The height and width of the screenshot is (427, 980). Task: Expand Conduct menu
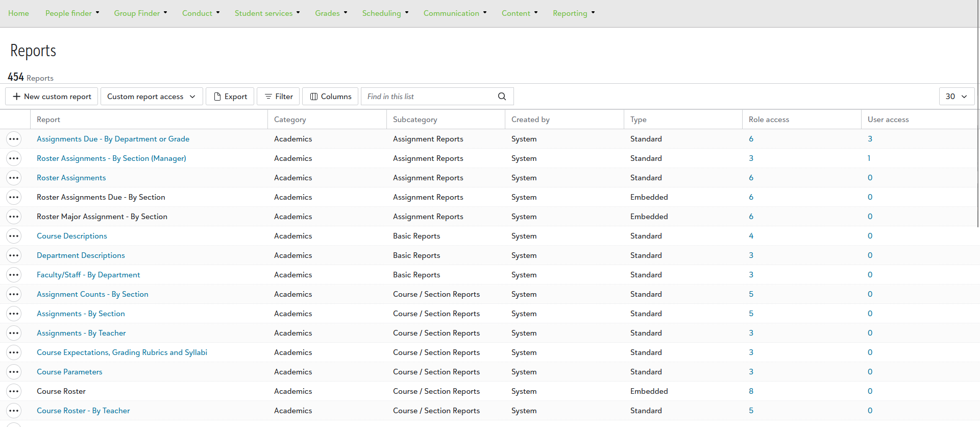click(201, 13)
